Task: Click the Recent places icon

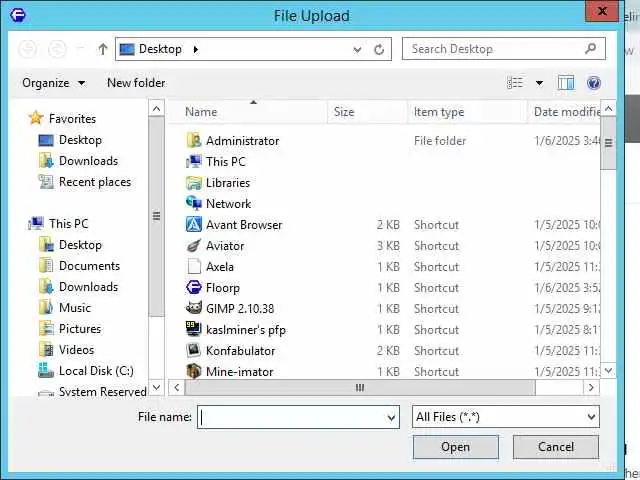Action: [x=46, y=182]
